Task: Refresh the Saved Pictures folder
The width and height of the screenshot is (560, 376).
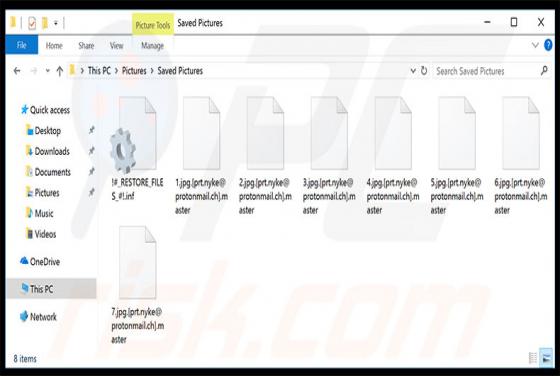Action: pos(424,71)
